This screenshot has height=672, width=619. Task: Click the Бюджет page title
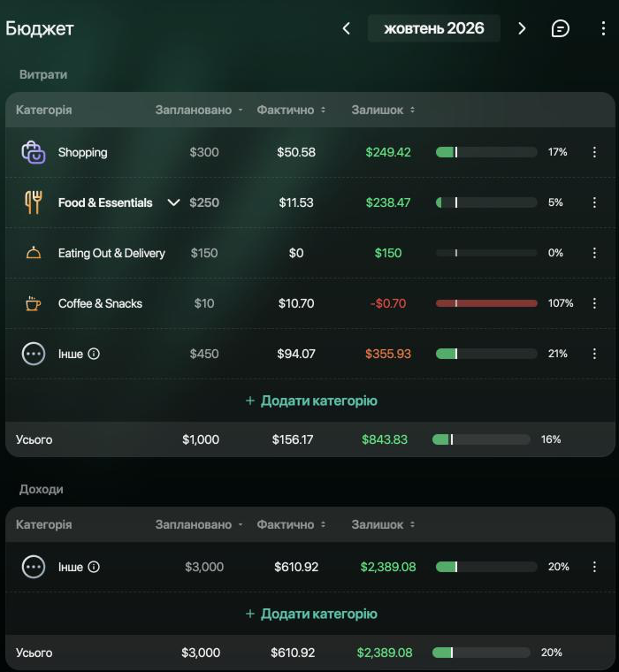click(x=40, y=28)
